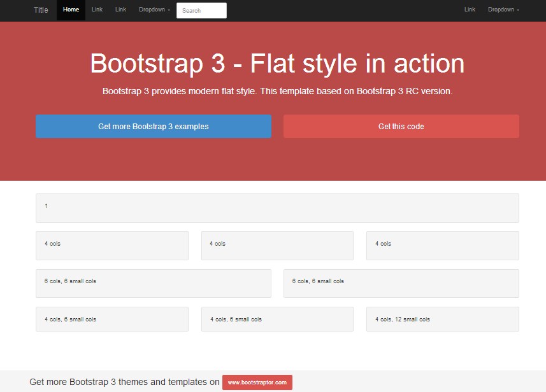Click the Link just before left Dropdown

click(x=120, y=10)
